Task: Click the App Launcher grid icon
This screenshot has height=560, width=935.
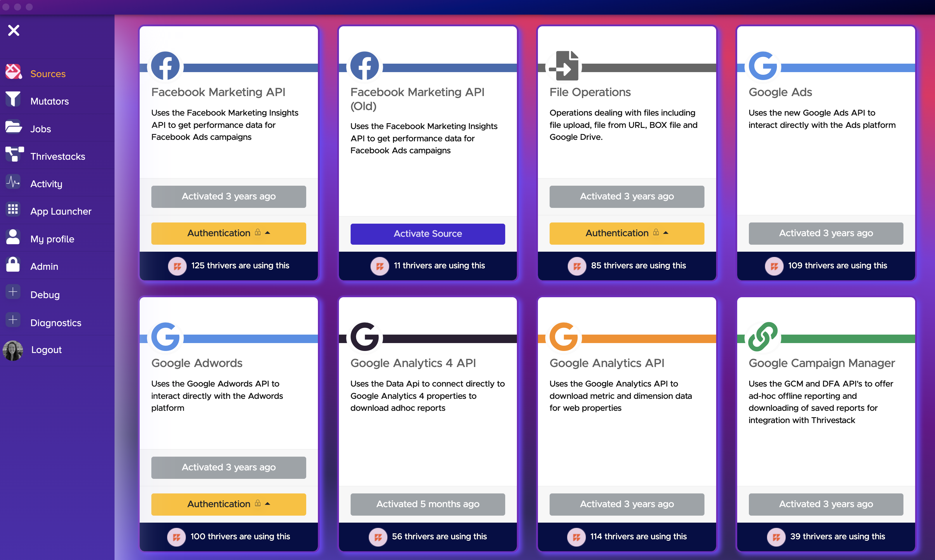Action: (x=13, y=209)
